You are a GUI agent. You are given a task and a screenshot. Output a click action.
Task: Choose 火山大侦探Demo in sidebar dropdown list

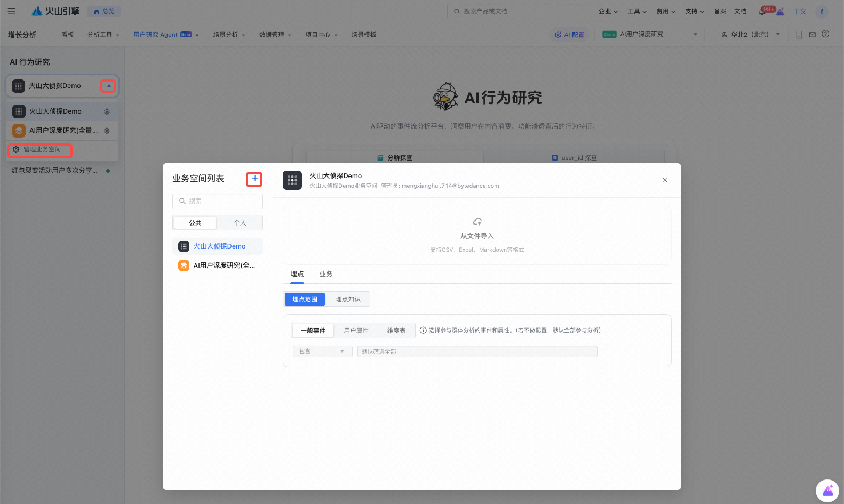62,111
